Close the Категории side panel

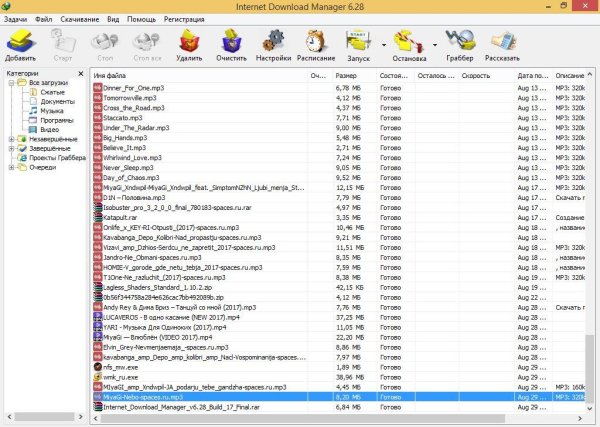[81, 73]
